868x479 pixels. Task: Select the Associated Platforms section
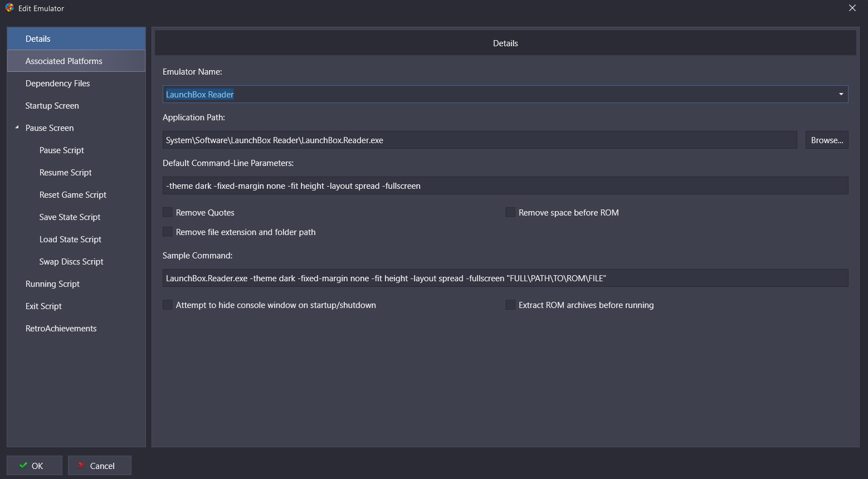(x=76, y=61)
